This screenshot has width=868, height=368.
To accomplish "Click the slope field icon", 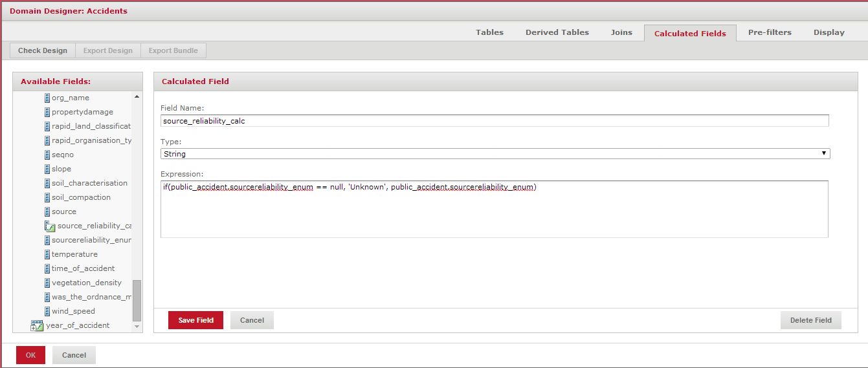I will click(47, 169).
